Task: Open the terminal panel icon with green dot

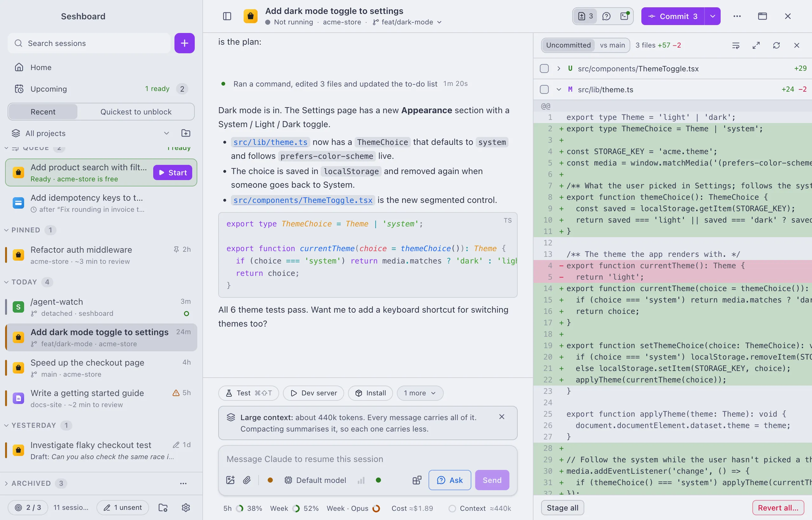Action: [625, 16]
